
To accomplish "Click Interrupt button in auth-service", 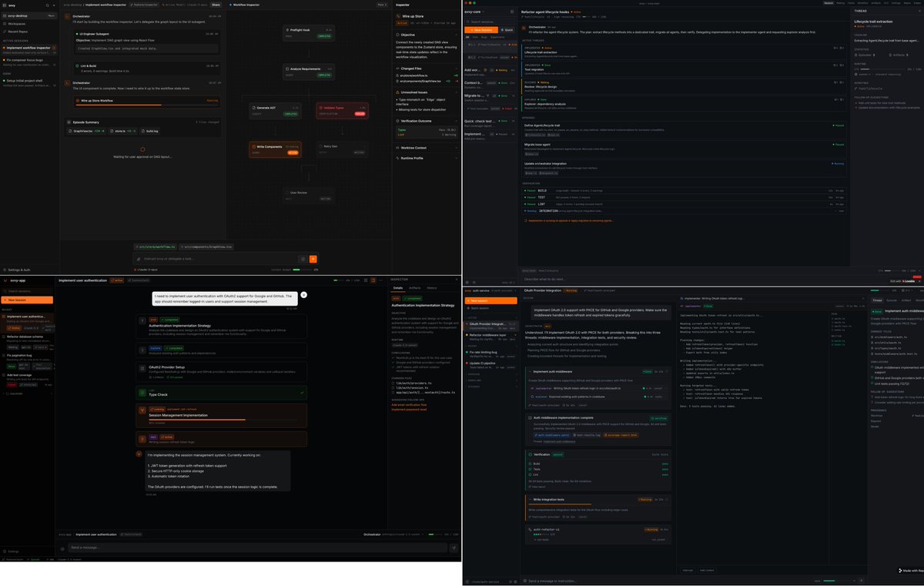I will pyautogui.click(x=688, y=570).
